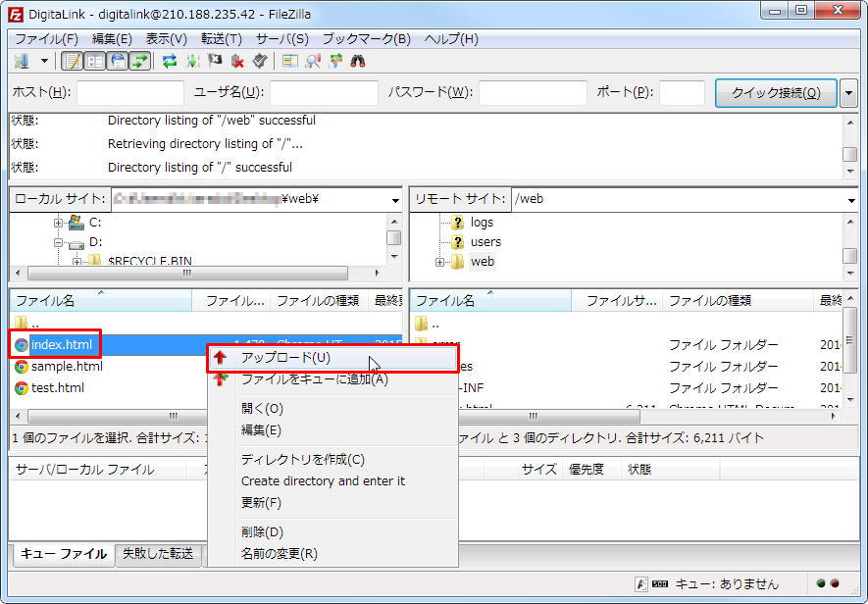Open the Site Manager toolbar icon
Viewport: 868px width, 604px height.
pos(23,61)
